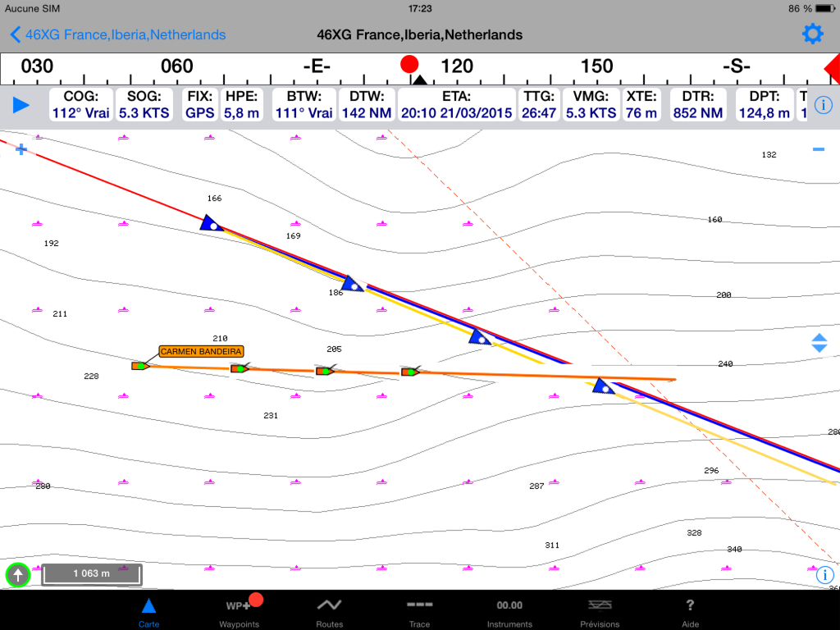Image resolution: width=840 pixels, height=630 pixels.
Task: Tap the AIS vessel icon under CARMEN BANDEIRA label
Action: coord(140,366)
